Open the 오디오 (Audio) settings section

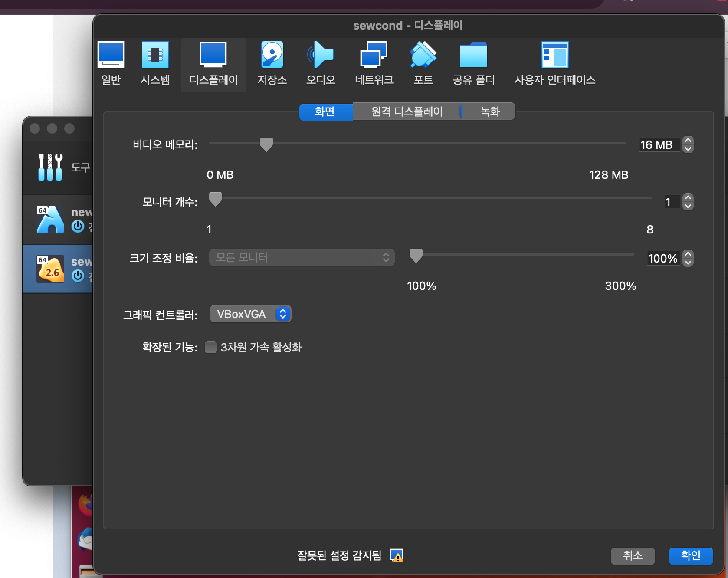pyautogui.click(x=321, y=63)
